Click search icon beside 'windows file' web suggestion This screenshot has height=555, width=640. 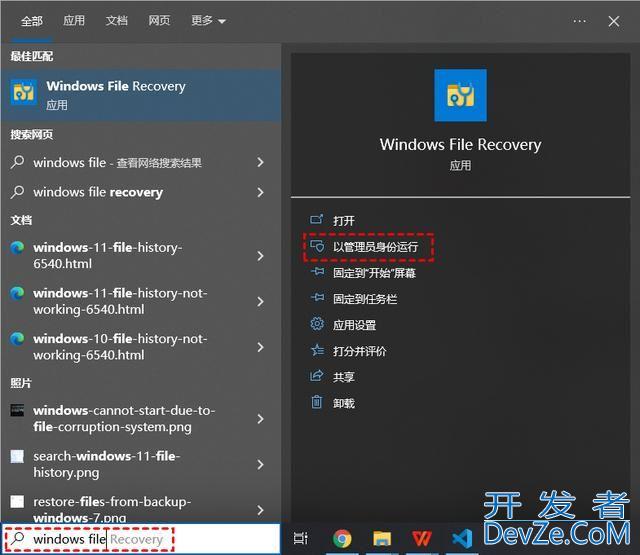[17, 162]
